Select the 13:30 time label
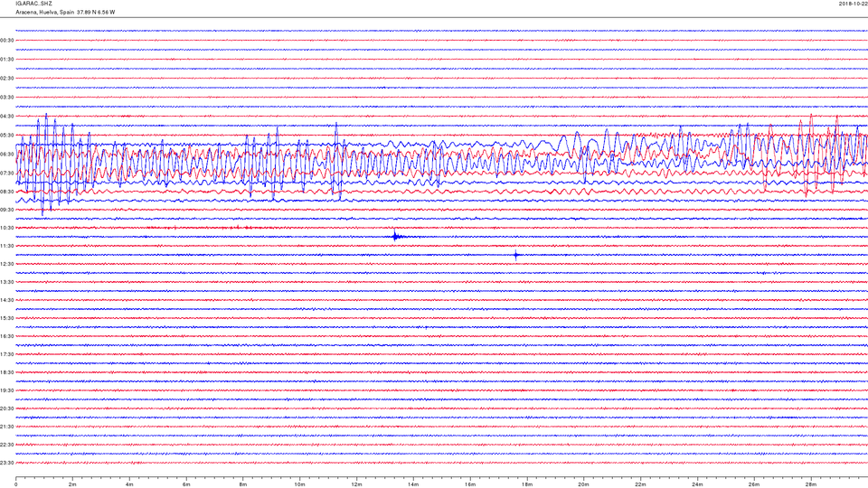Screen dimensions: 868x488 7,282
